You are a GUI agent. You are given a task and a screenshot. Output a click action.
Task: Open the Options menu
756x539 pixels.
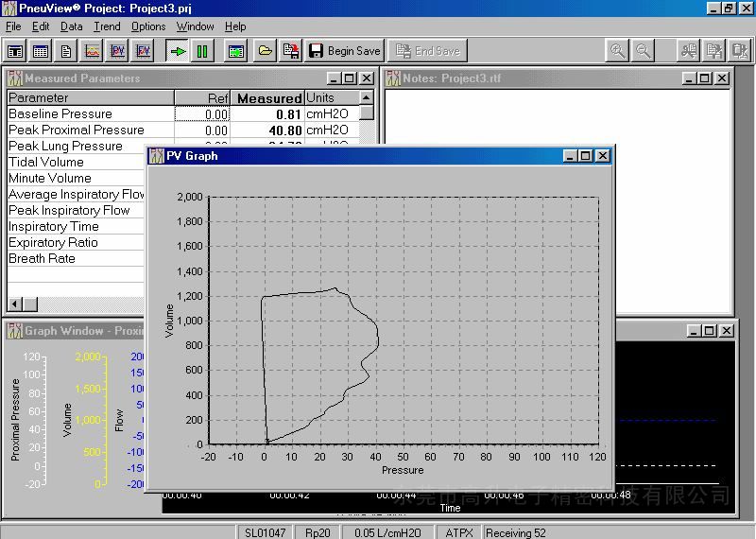point(148,26)
